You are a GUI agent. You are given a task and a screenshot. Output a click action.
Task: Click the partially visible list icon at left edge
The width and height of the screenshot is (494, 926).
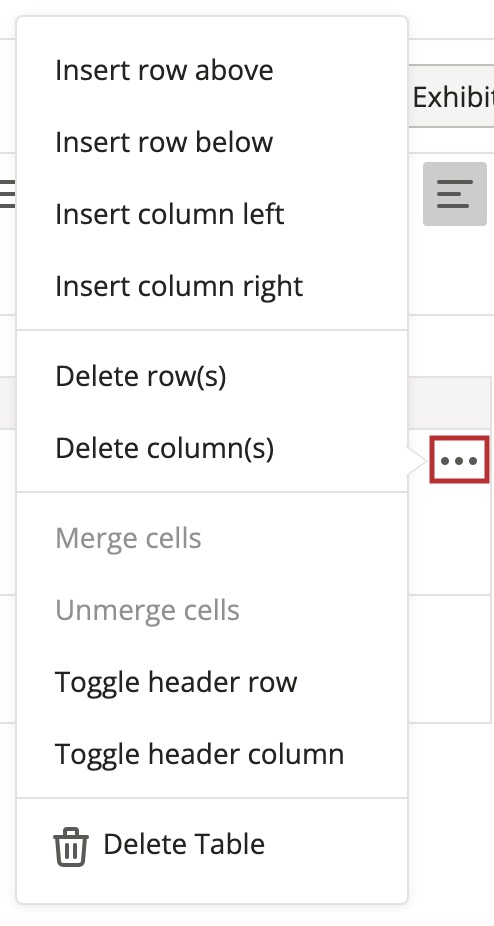click(8, 194)
